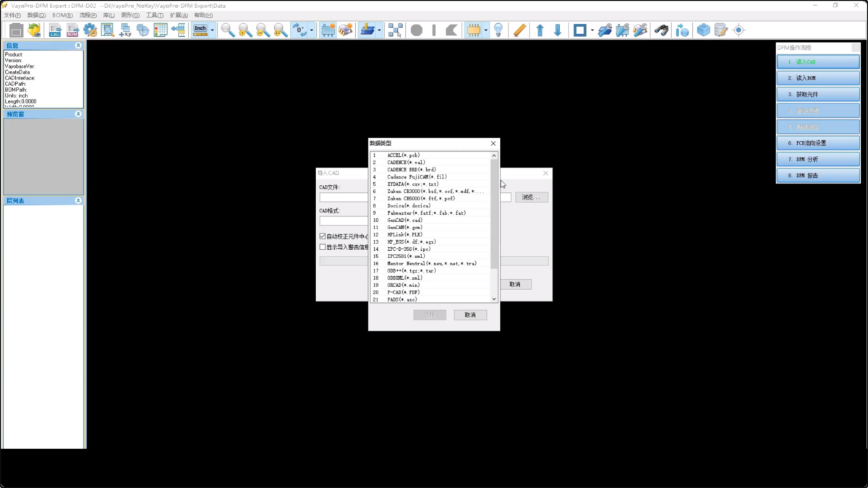This screenshot has height=488, width=868.
Task: Collapse the 预览窗 panel
Action: click(78, 114)
